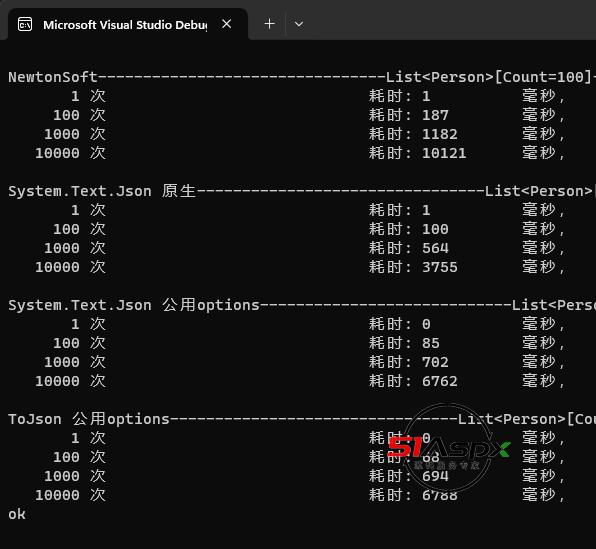The width and height of the screenshot is (596, 549).
Task: Click the value 702 in System.Text.Json 公用options
Action: pyautogui.click(x=435, y=362)
